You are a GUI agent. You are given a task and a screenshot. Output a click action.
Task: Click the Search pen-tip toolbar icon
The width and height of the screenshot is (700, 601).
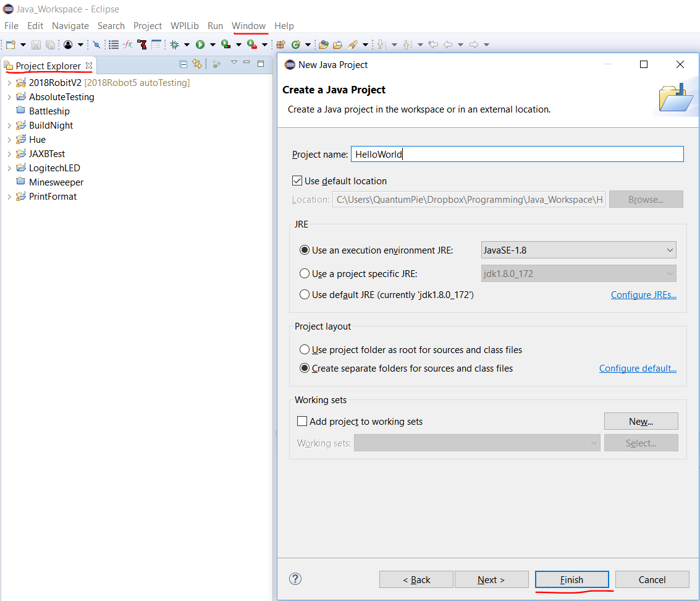(353, 45)
